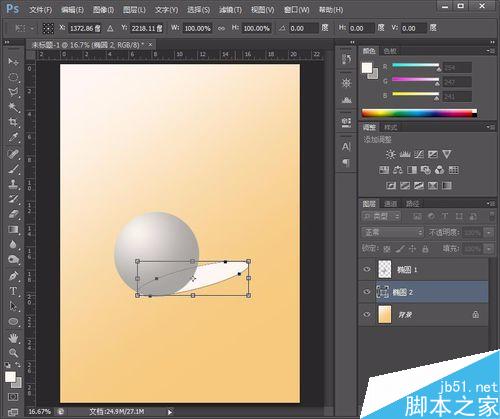Open the 文件(F) menu

point(40,10)
